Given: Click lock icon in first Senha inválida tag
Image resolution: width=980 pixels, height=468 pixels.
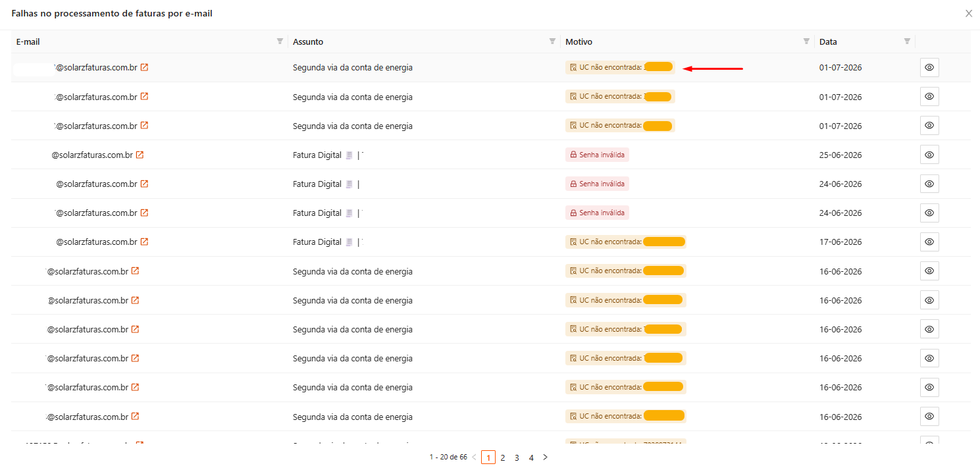Looking at the screenshot, I should click(573, 155).
